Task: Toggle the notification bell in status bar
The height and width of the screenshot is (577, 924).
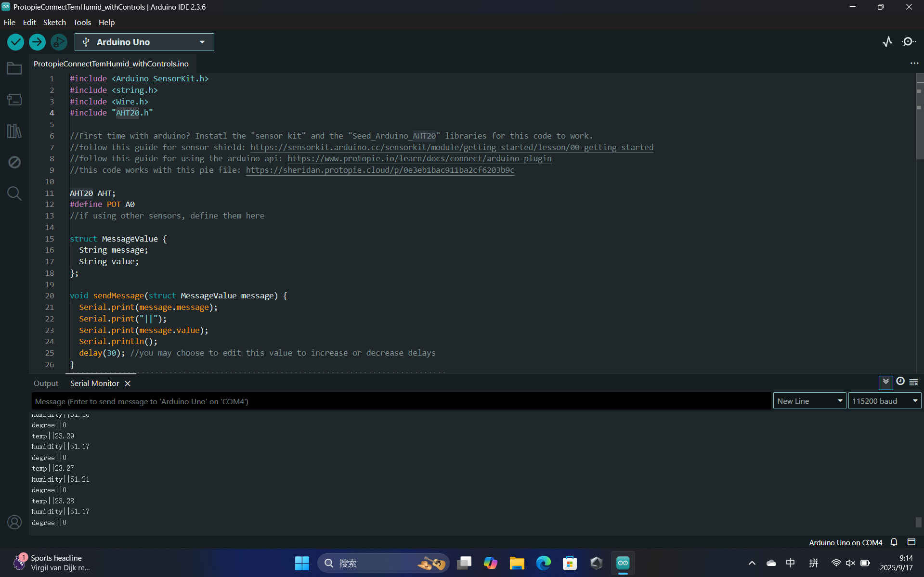Action: coord(893,542)
